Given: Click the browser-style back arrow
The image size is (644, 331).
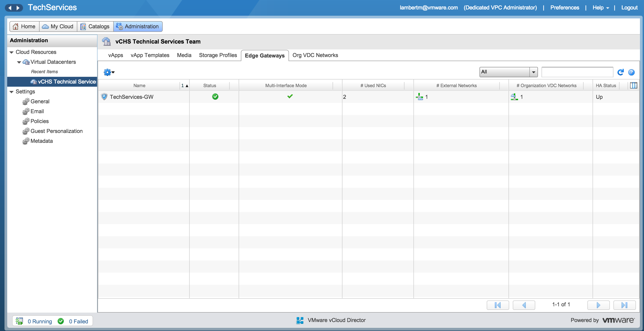Looking at the screenshot, I should [x=10, y=8].
